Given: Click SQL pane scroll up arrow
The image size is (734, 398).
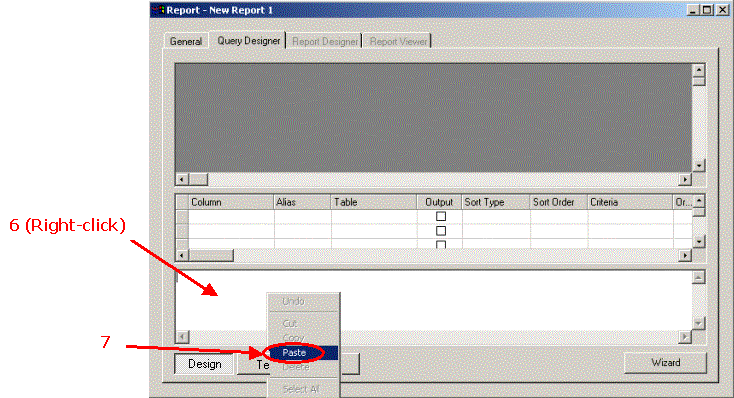Looking at the screenshot, I should (698, 277).
